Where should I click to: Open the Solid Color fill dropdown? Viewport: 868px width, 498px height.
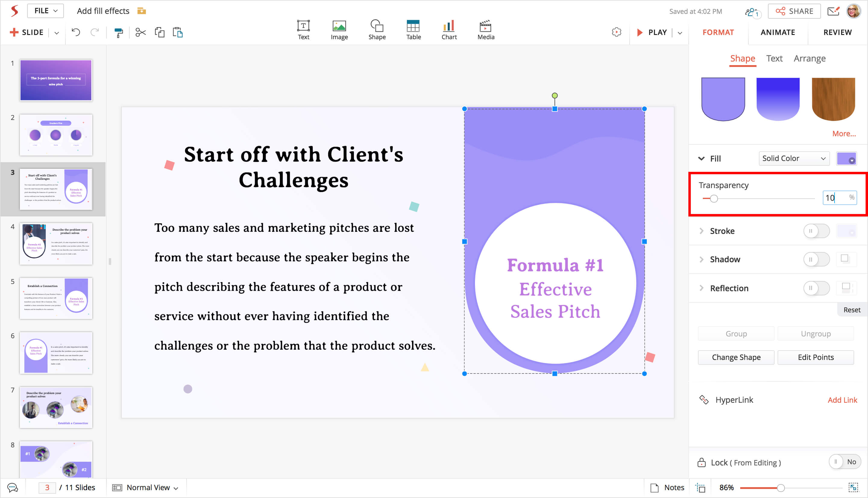coord(794,158)
